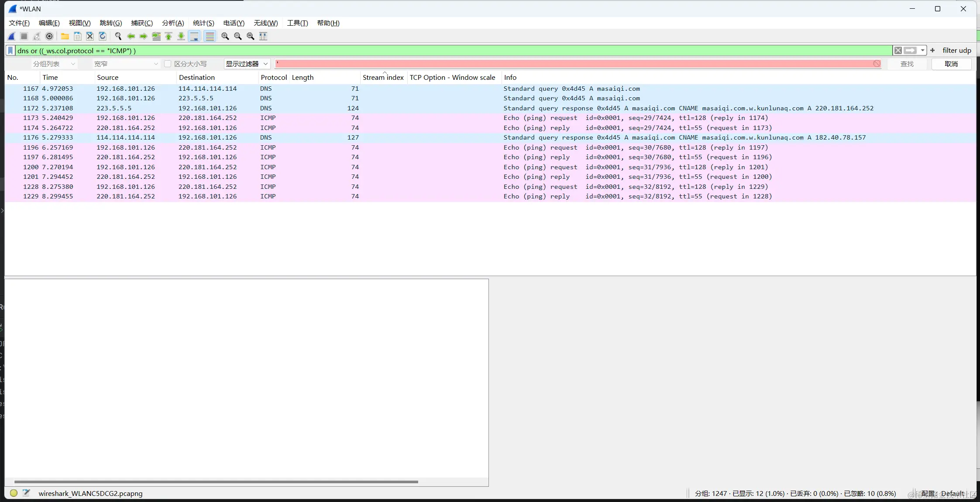
Task: Click the horizontal scrollbar in details pane
Action: pyautogui.click(x=216, y=482)
